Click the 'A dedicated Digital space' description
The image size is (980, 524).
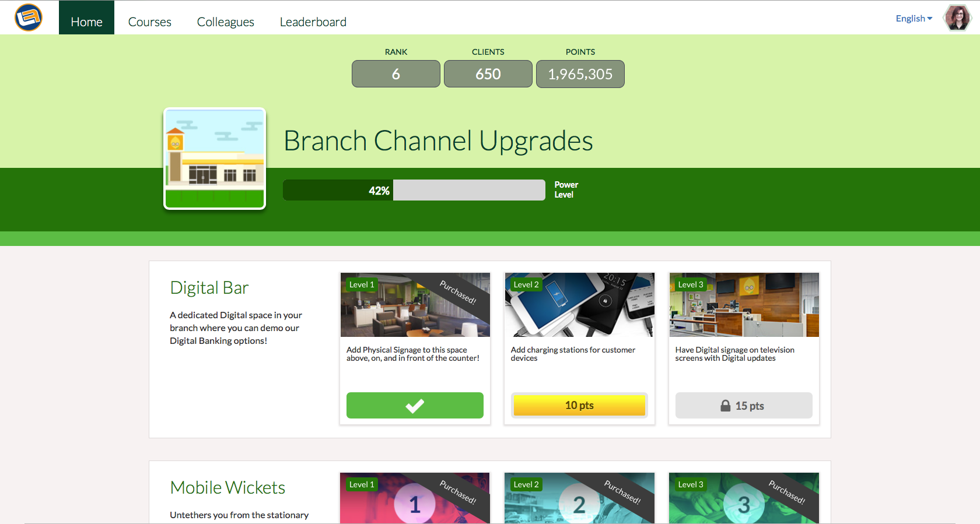point(236,328)
